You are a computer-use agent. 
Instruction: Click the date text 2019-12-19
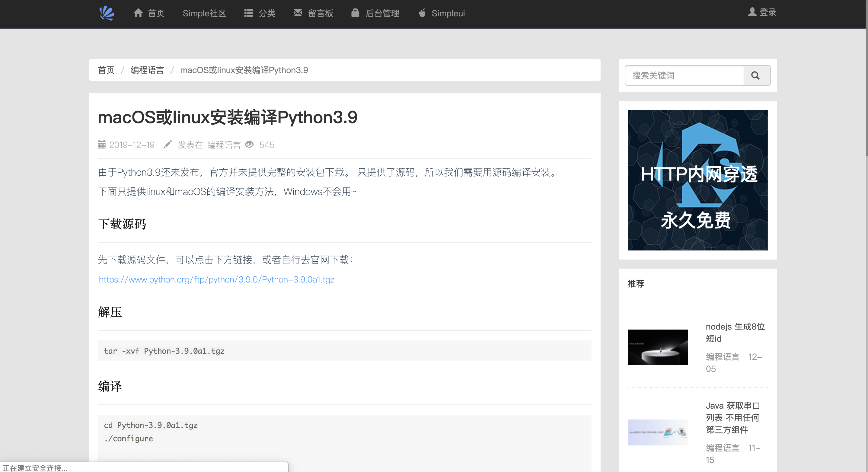(132, 145)
